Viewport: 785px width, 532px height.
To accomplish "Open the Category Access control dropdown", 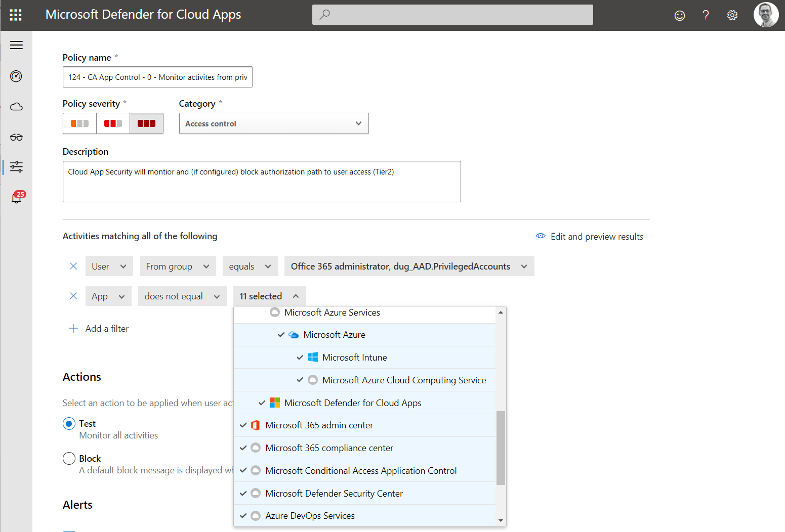I will coord(274,123).
